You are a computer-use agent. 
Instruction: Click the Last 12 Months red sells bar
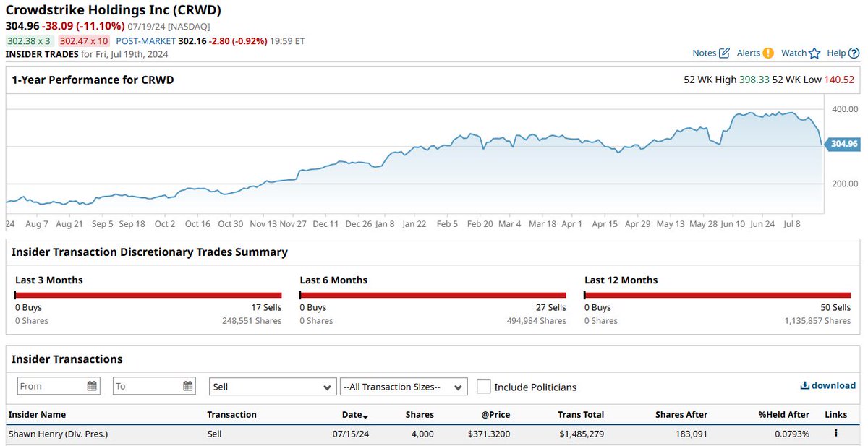[718, 295]
